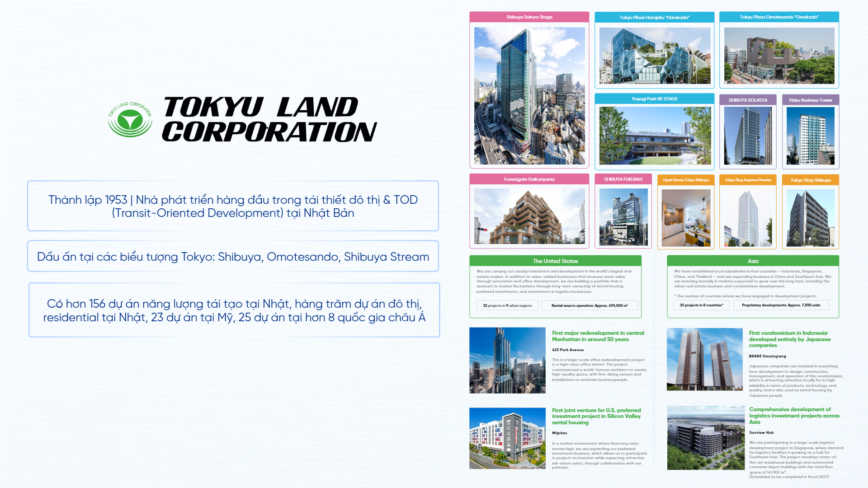Screen dimensions: 868x488
Task: Click the green "Asia" section header
Action: [x=753, y=261]
